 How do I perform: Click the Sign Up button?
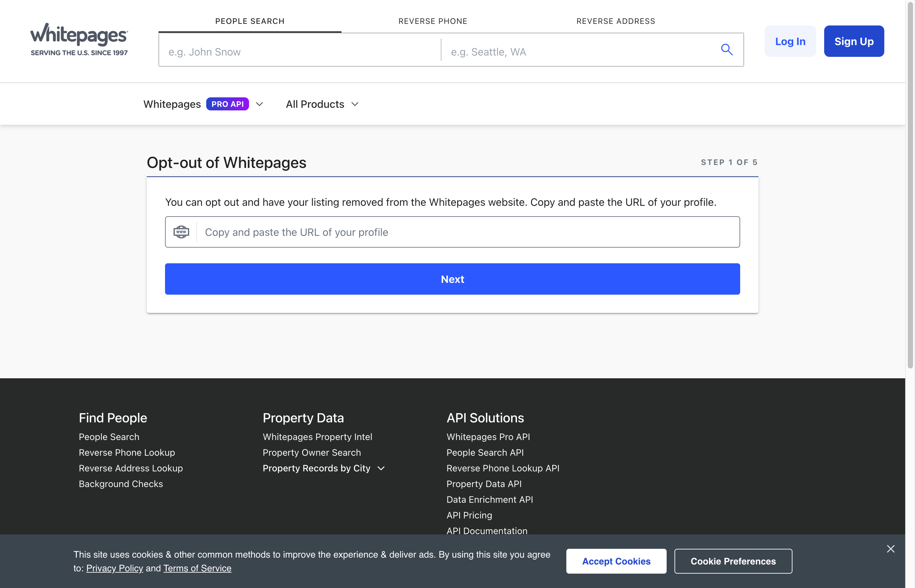(854, 41)
